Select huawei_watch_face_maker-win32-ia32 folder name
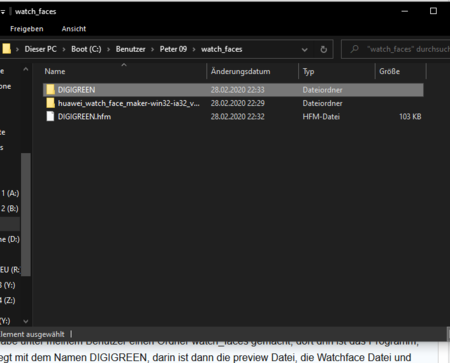This screenshot has height=363, width=450. [x=129, y=103]
